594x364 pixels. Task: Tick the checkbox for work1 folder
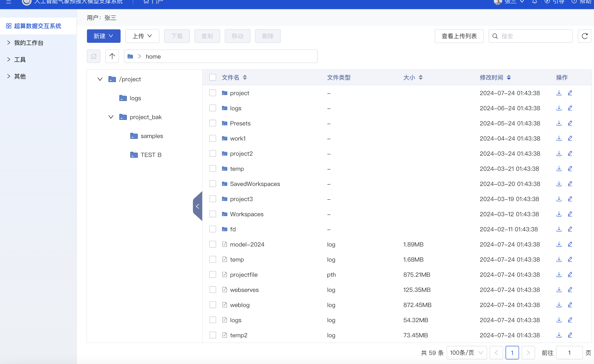tap(213, 138)
